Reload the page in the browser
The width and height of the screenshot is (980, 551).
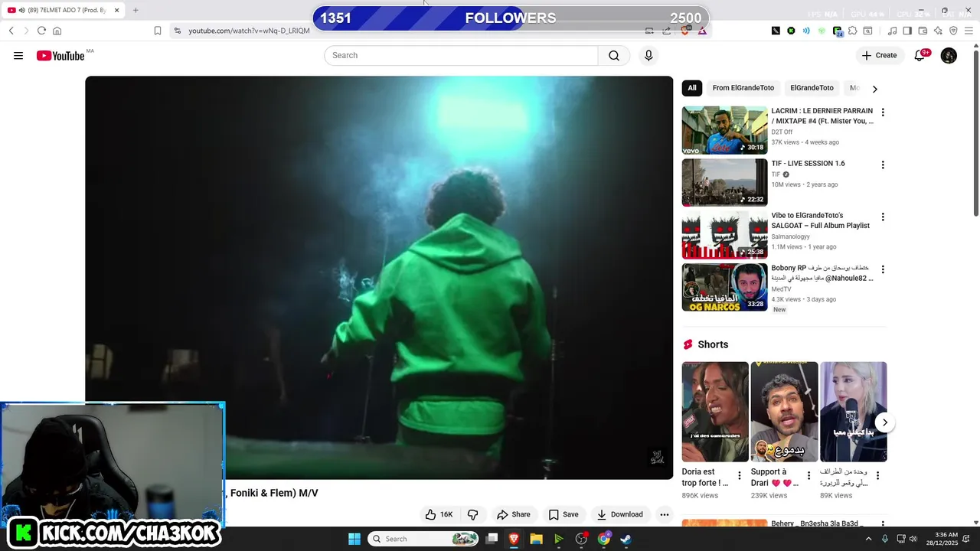pos(41,31)
